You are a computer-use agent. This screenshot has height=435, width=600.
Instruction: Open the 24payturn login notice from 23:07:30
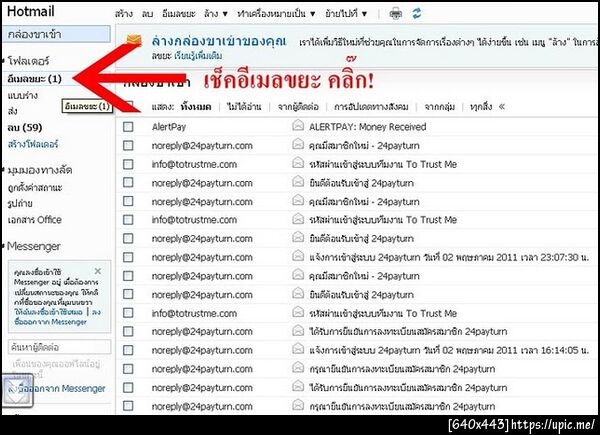[449, 257]
